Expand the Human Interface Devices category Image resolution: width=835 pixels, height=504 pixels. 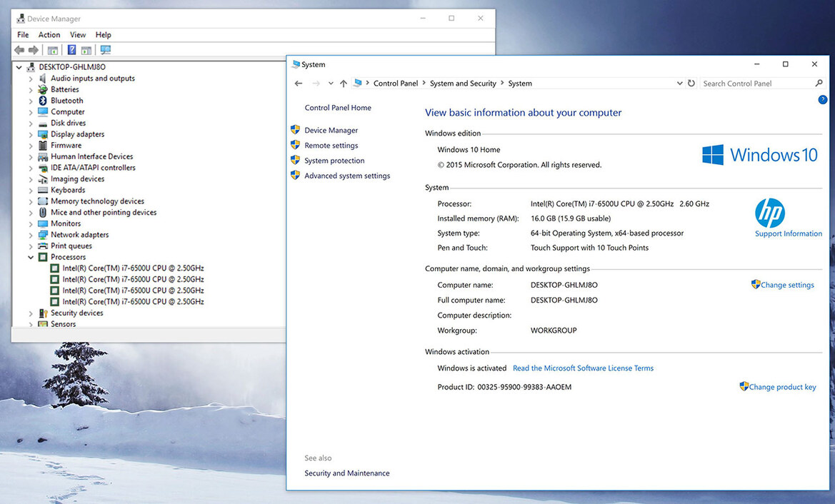point(31,157)
